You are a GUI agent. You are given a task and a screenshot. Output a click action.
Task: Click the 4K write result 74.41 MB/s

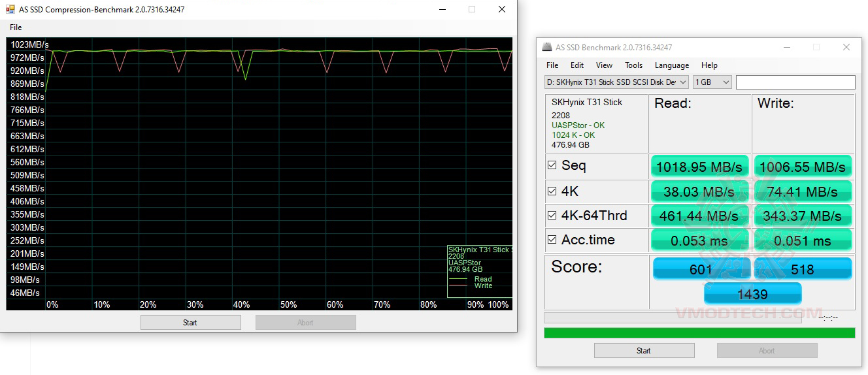pyautogui.click(x=803, y=191)
